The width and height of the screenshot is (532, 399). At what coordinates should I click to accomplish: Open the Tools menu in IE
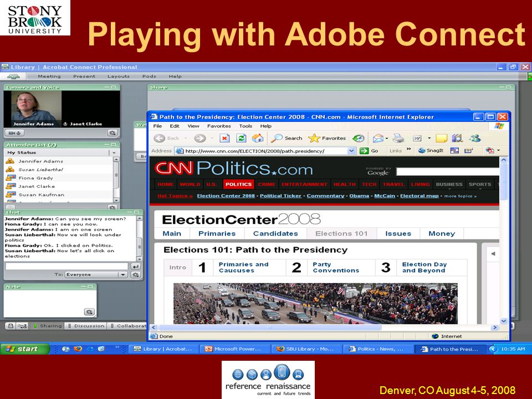point(245,126)
